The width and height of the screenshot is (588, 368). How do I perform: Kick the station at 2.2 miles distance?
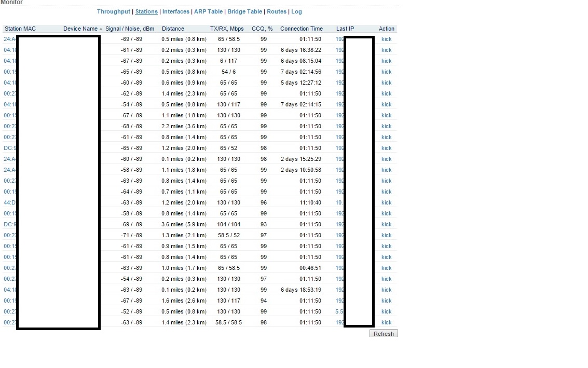click(386, 127)
